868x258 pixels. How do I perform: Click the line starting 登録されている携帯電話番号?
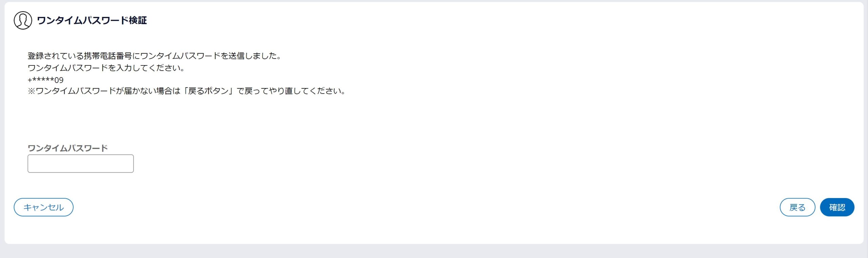click(x=155, y=56)
